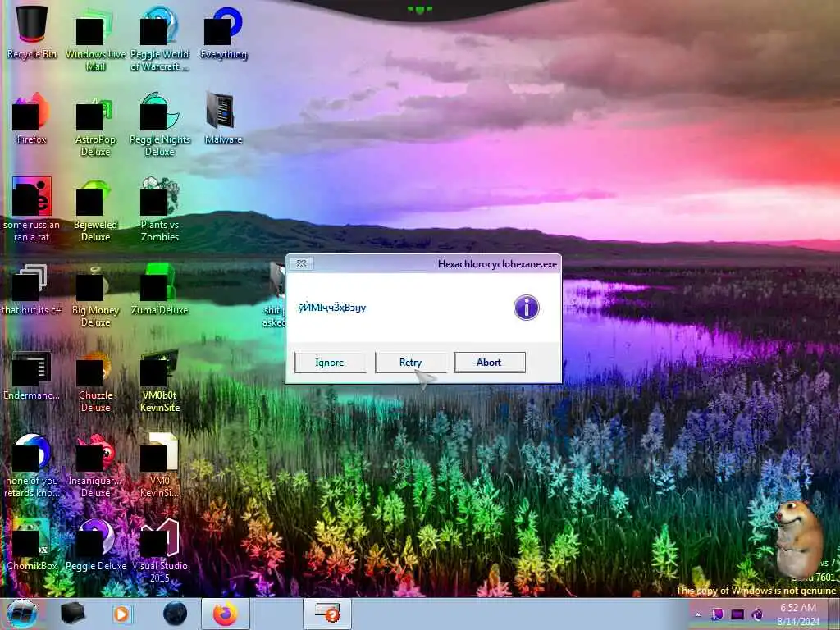Open the Recycle Bin desktop icon

pyautogui.click(x=32, y=33)
